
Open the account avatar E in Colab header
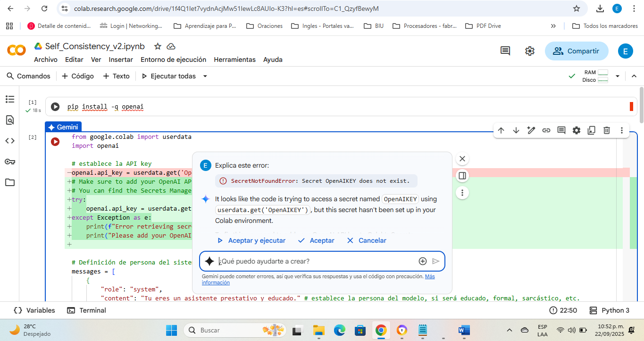(x=626, y=51)
